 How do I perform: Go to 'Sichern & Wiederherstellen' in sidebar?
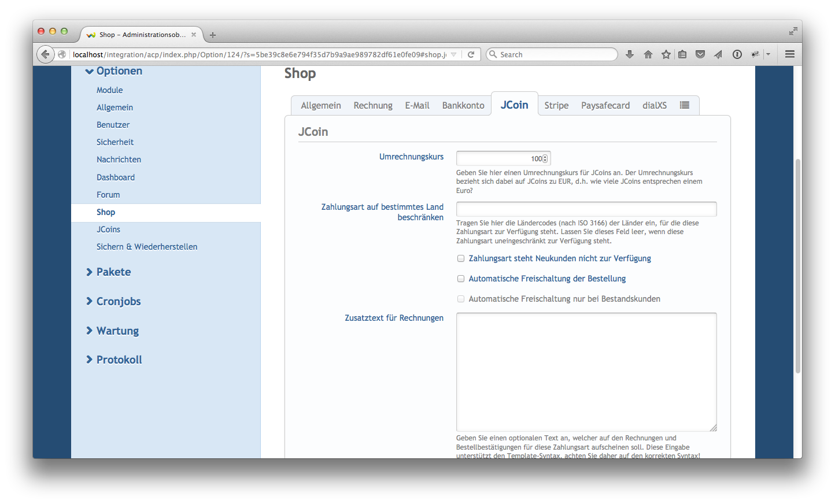[x=147, y=247]
